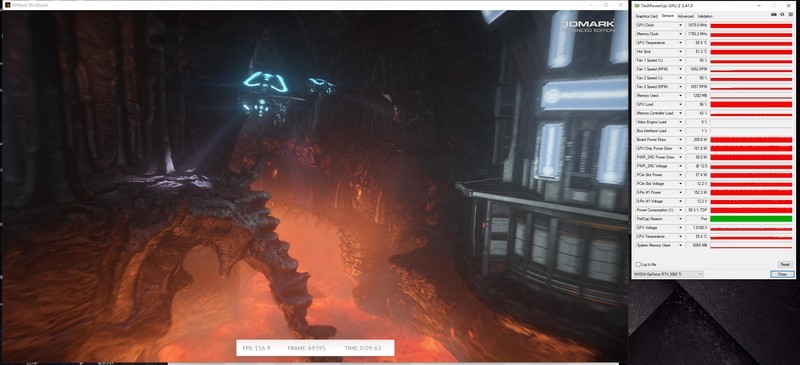This screenshot has height=365, width=800.
Task: Click the 8-Pin #1 Power value 152.3 W
Action: pyautogui.click(x=697, y=192)
